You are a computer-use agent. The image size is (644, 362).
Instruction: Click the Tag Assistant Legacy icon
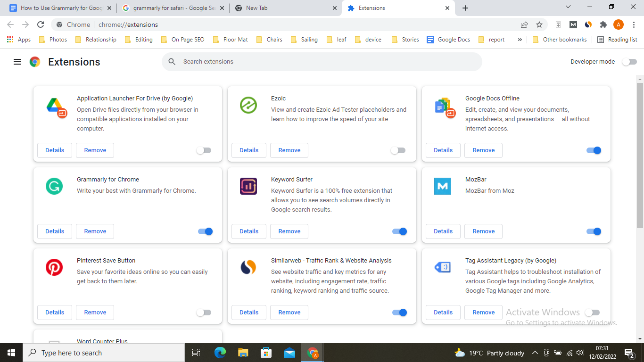click(x=443, y=267)
